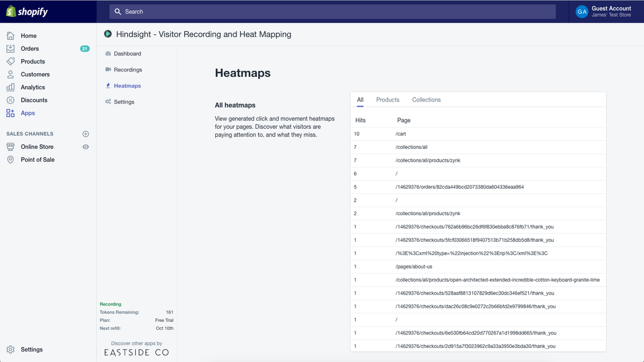644x362 pixels.
Task: Click the Hindsight Settings cogs icon
Action: (108, 102)
